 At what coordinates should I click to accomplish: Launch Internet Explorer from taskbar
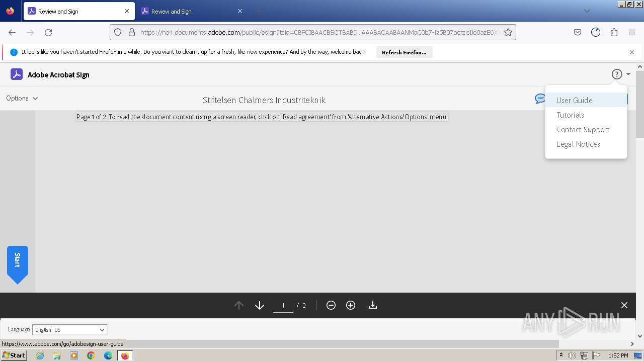40,355
